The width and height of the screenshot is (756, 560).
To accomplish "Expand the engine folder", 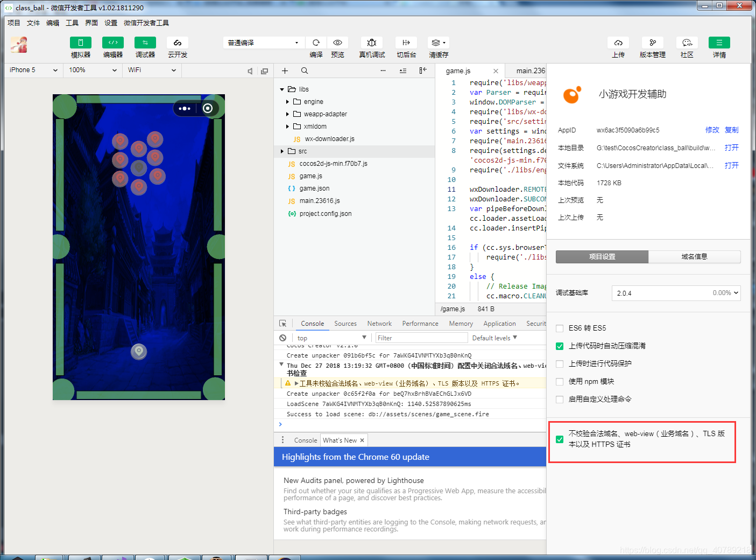I will tap(288, 102).
